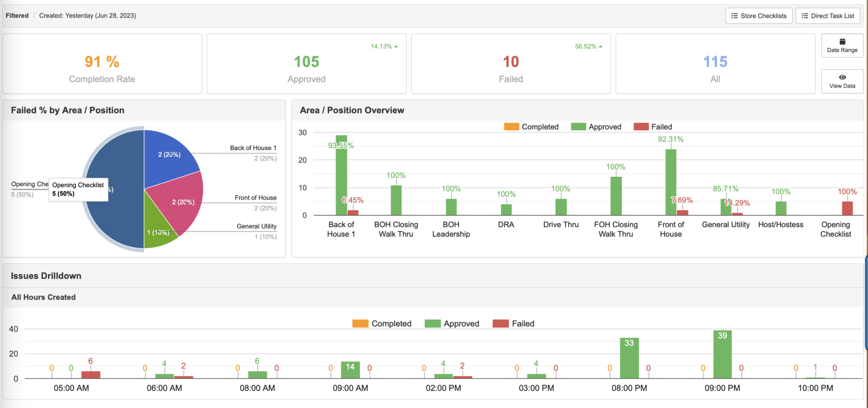This screenshot has height=408, width=868.
Task: Click the up arrow beside 56.52%
Action: click(600, 47)
